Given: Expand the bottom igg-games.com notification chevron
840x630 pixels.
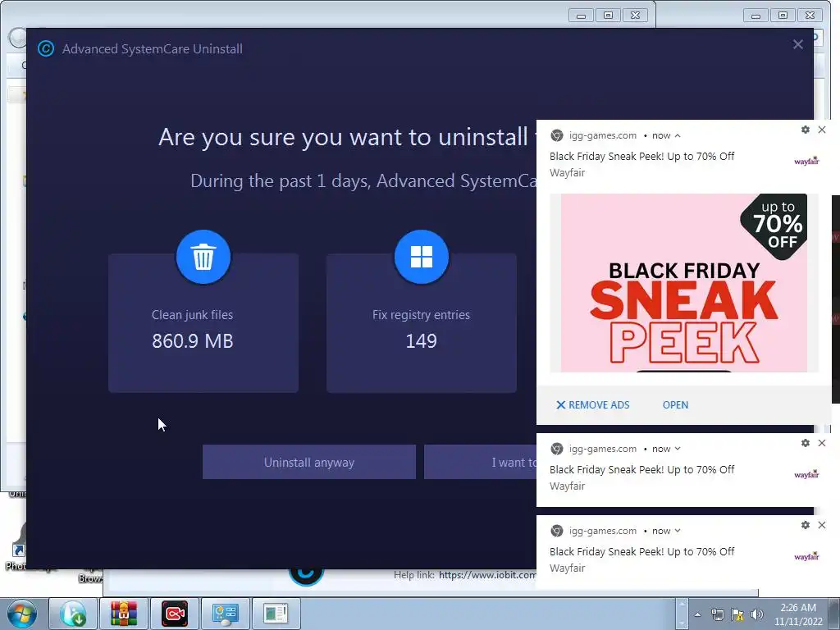Looking at the screenshot, I should 678,531.
